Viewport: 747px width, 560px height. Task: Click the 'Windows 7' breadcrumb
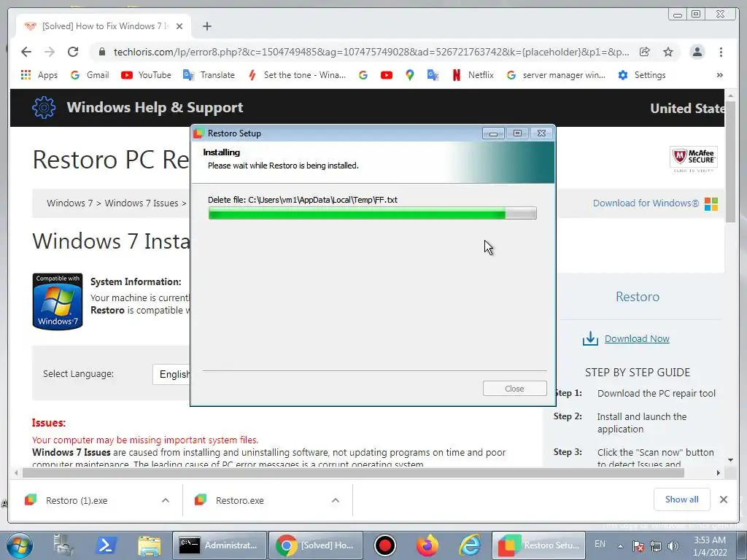point(69,203)
